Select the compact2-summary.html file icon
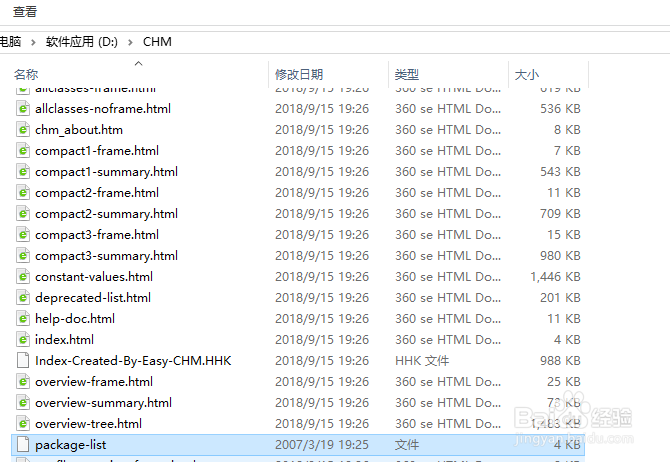Viewport: 670px width, 462px height. [23, 213]
